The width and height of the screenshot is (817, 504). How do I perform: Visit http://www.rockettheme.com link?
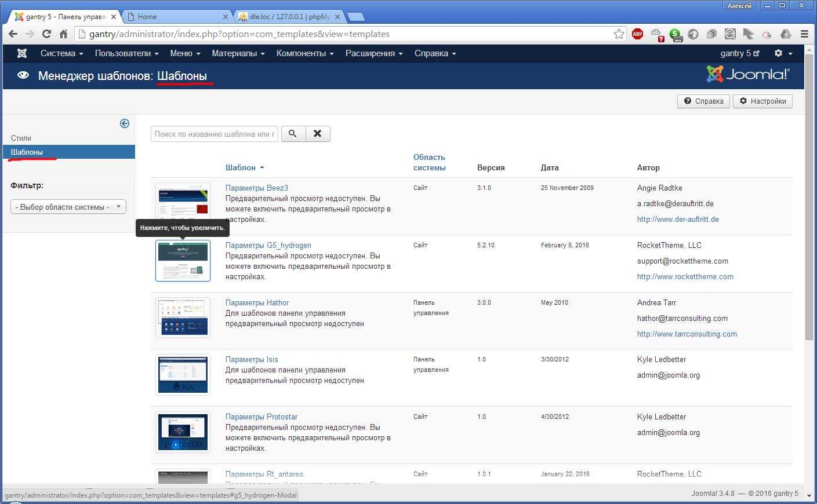(x=685, y=276)
